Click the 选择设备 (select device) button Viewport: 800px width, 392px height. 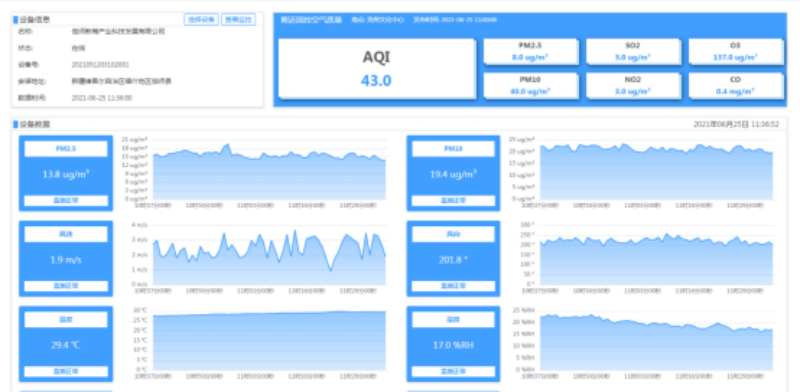201,20
